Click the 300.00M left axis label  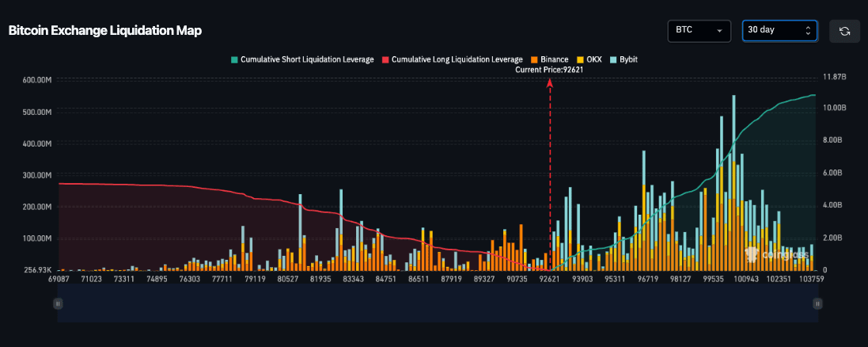coord(38,175)
